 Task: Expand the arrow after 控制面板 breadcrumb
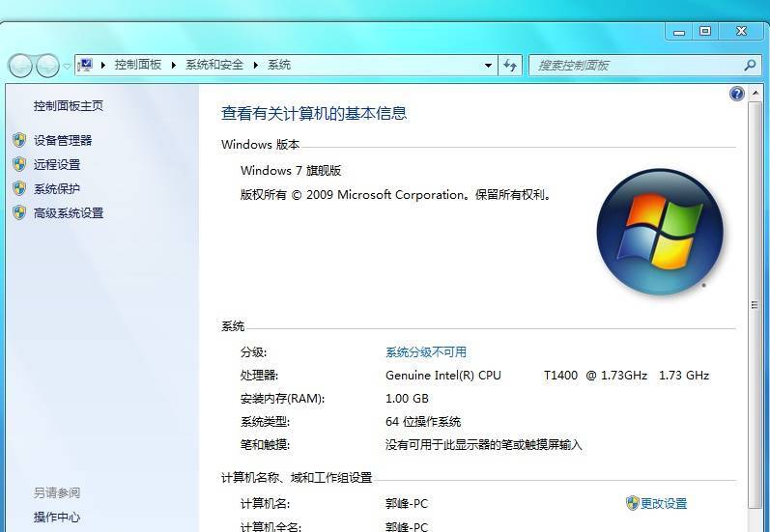pyautogui.click(x=173, y=65)
